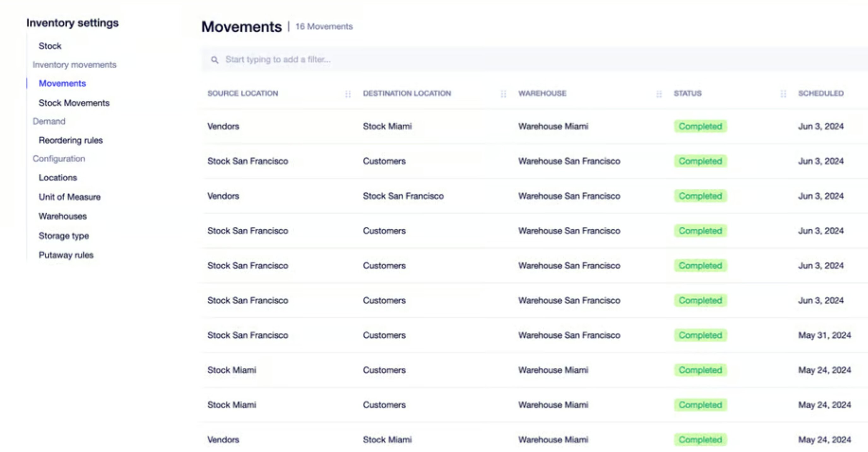Grab the Source Location column drag handle

348,94
